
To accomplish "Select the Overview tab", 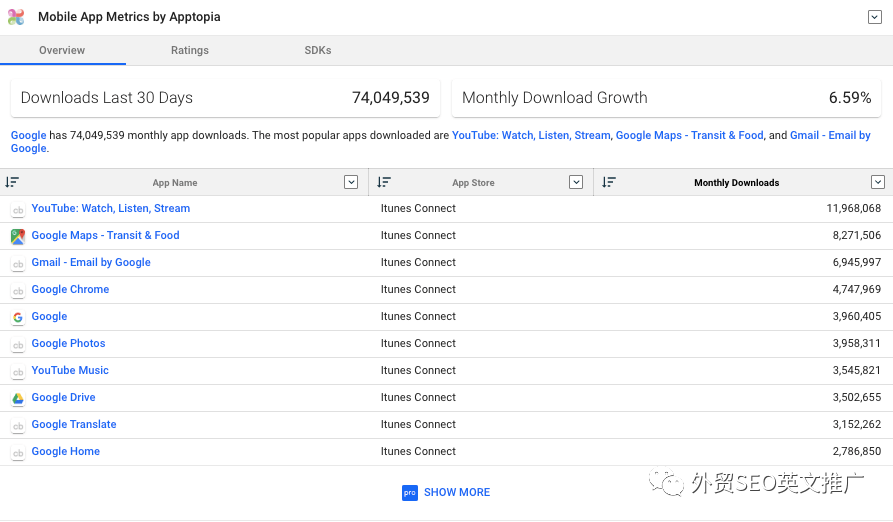I will click(x=62, y=50).
